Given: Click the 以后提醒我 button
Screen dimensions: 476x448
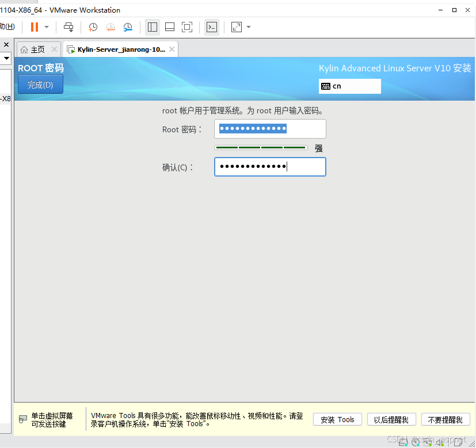Looking at the screenshot, I should click(x=391, y=419).
